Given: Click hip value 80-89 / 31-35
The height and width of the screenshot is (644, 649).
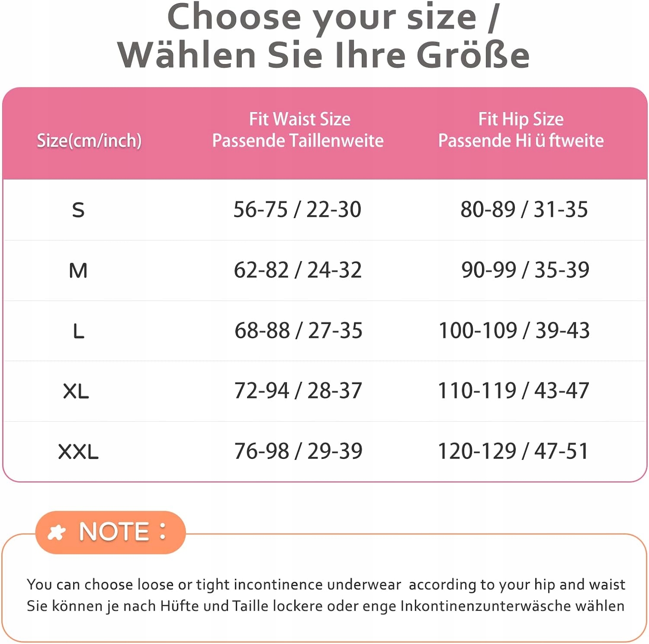Looking at the screenshot, I should pos(524,210).
